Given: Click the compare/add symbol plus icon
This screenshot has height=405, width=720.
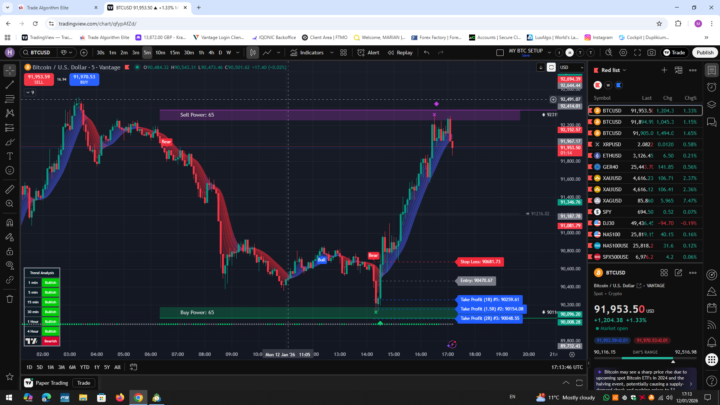Looking at the screenshot, I should pyautogui.click(x=84, y=53).
